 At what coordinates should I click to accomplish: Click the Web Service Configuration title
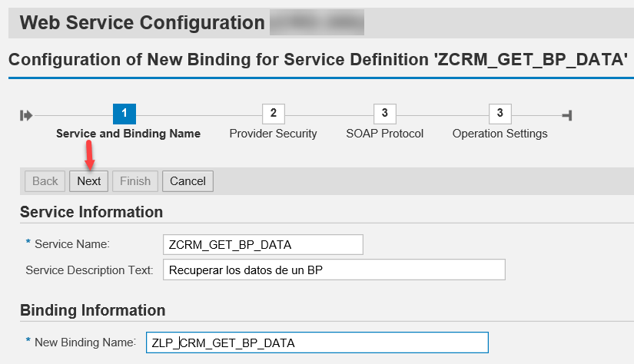click(142, 22)
